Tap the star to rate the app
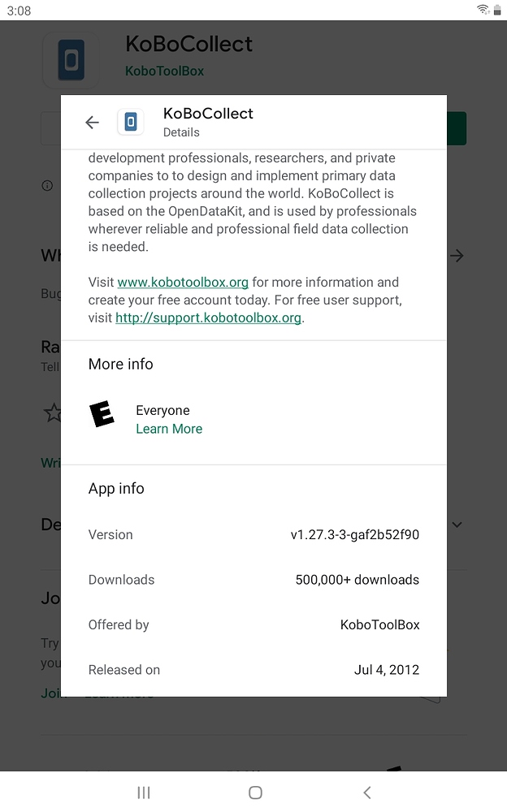Viewport: 507px width, 812px height. 52,413
